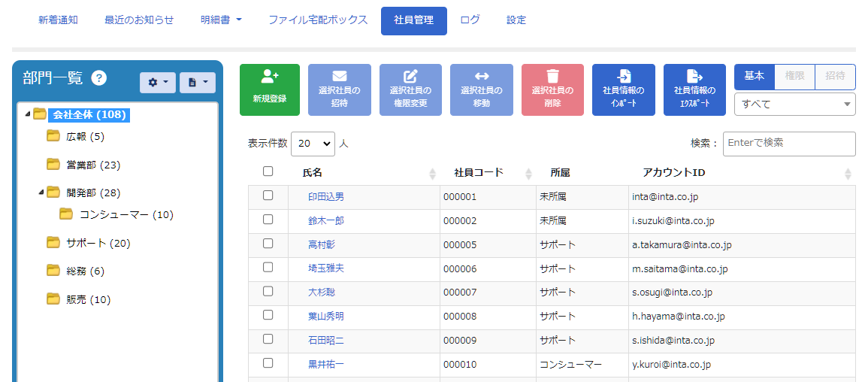Click the 社員情報のエクスポート export button
Image resolution: width=868 pixels, height=382 pixels.
tap(694, 89)
